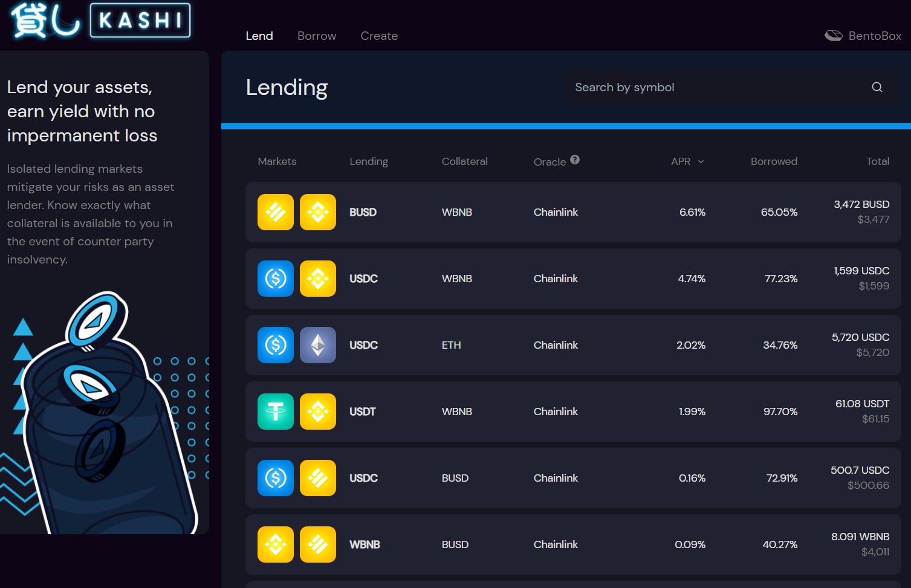Click the 500.7 USDC total

click(860, 470)
